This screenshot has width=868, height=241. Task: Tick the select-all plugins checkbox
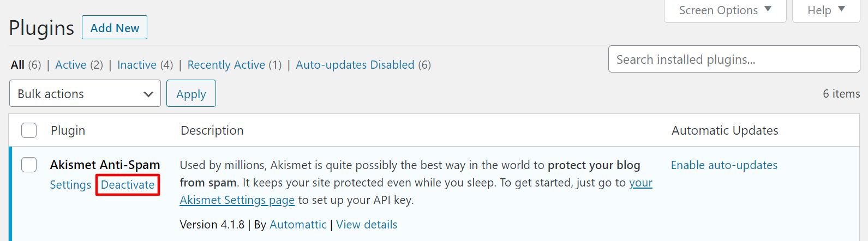(x=29, y=130)
